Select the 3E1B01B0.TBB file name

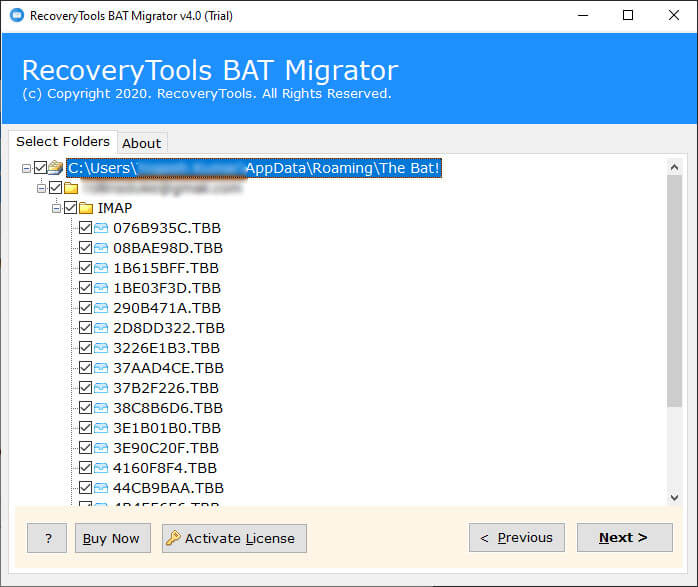pos(167,428)
